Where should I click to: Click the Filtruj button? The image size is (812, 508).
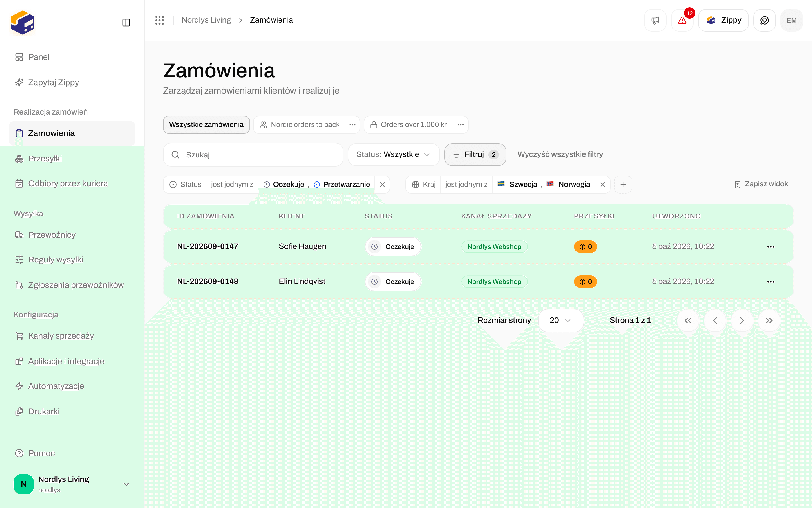475,155
